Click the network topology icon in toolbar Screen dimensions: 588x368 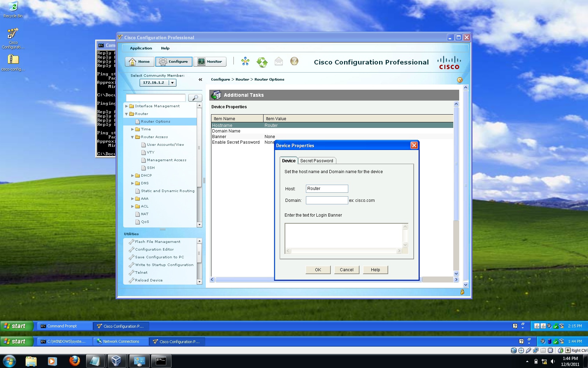click(x=245, y=61)
